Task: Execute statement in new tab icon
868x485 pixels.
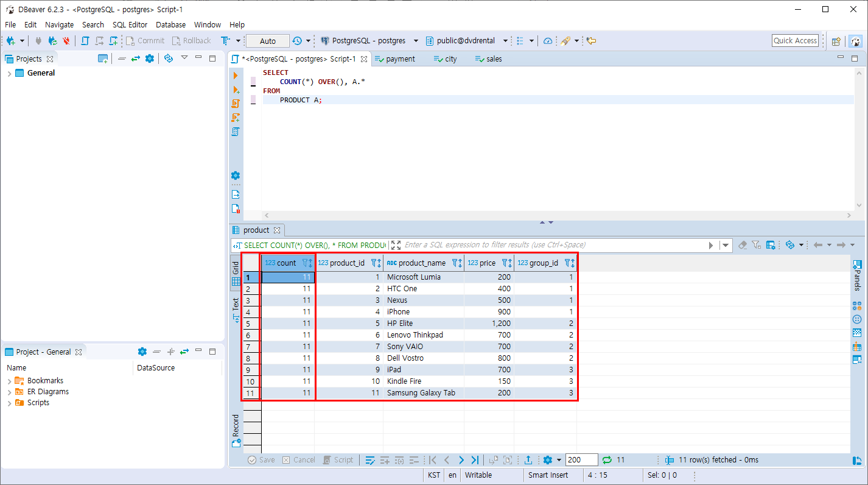Action: [x=236, y=90]
